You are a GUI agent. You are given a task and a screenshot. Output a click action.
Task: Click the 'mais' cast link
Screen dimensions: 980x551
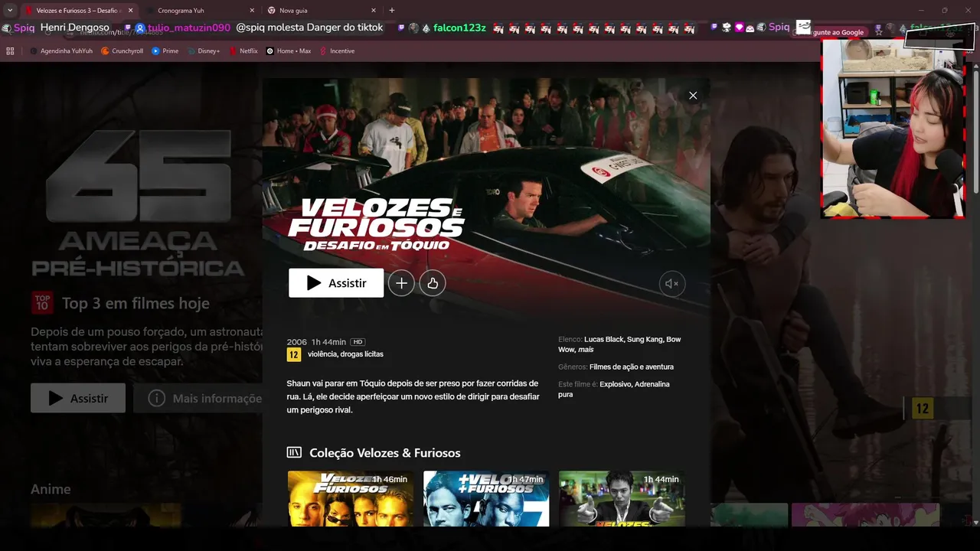point(586,350)
